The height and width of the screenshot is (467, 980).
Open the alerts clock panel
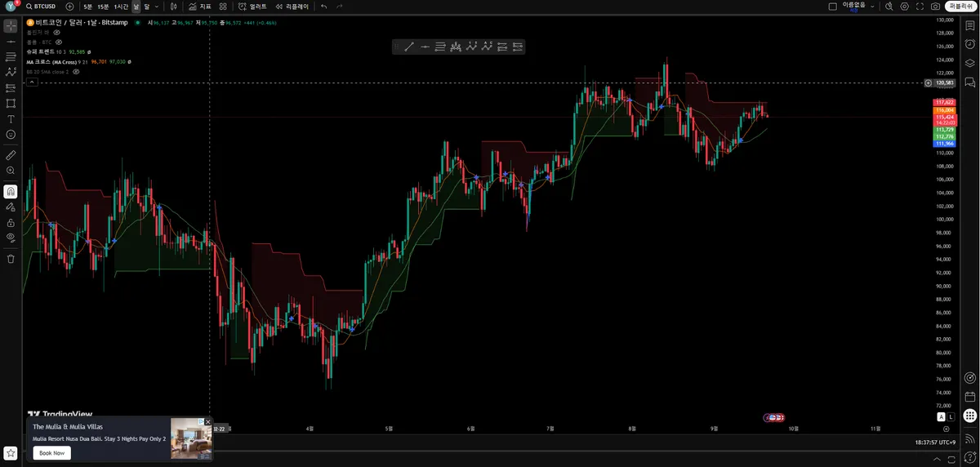(969, 44)
